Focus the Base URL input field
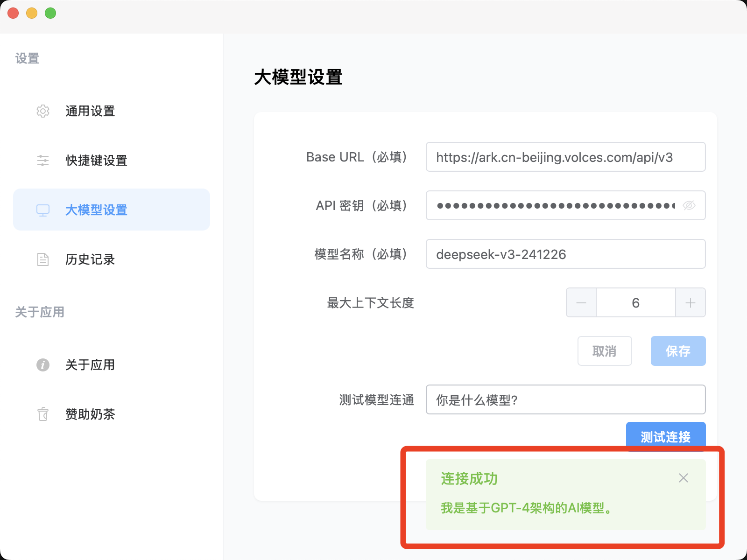This screenshot has width=747, height=560. [x=566, y=157]
